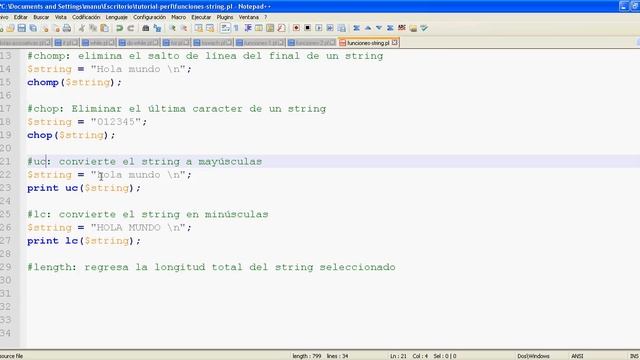Play back recorded macro button
The image size is (640, 360).
pyautogui.click(x=319, y=28)
